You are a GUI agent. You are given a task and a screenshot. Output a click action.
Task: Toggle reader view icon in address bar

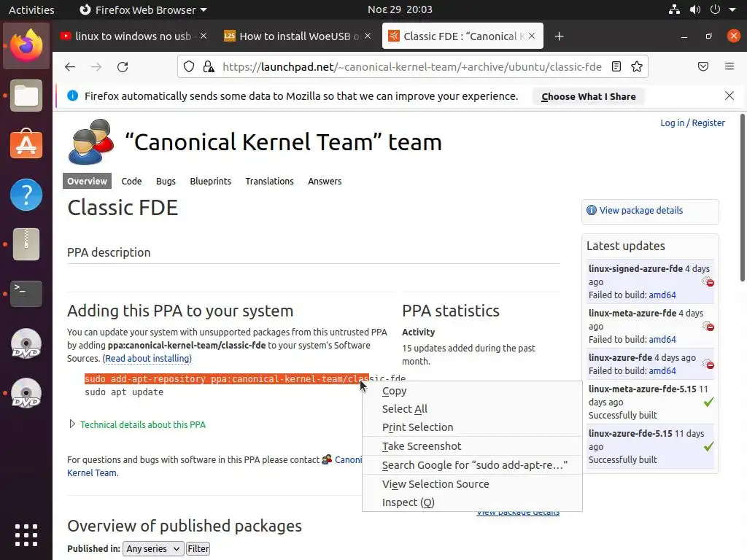point(616,66)
